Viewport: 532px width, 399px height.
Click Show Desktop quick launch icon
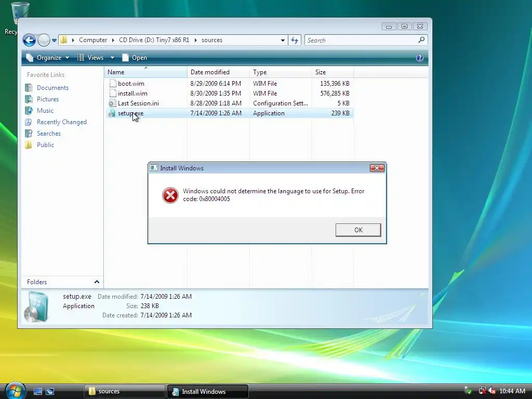tap(37, 392)
